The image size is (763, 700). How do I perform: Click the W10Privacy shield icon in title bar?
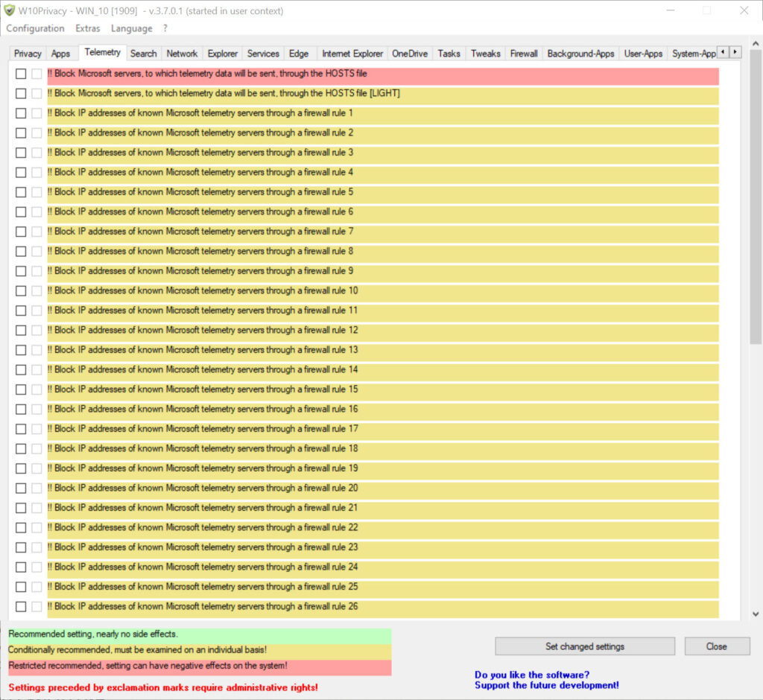coord(9,10)
